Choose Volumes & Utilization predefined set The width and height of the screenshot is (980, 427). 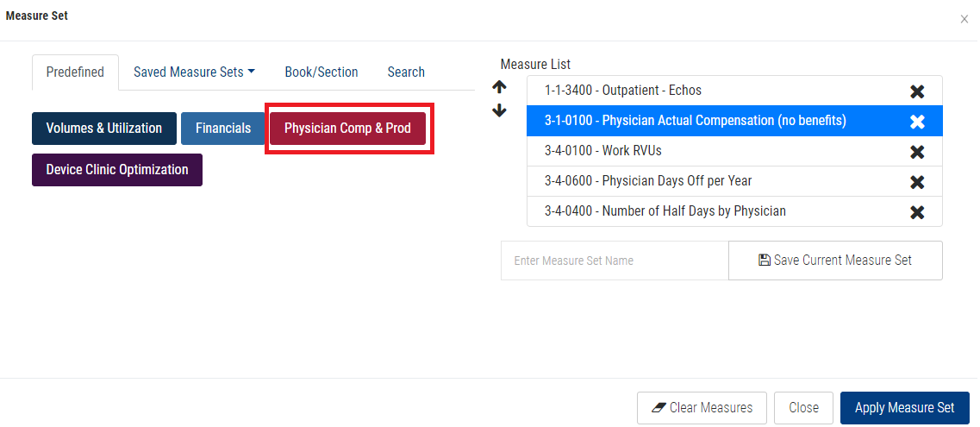point(104,129)
